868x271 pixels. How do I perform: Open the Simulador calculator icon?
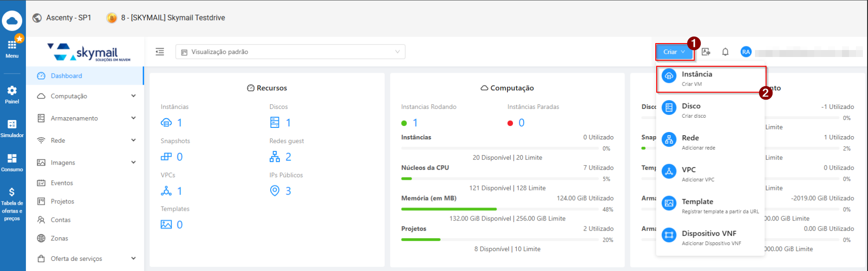(x=12, y=128)
